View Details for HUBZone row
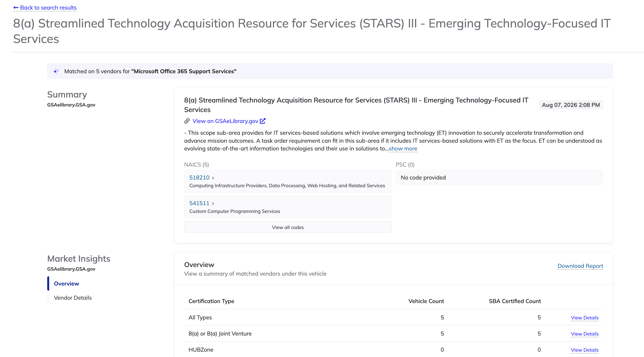The width and height of the screenshot is (644, 357). click(585, 350)
